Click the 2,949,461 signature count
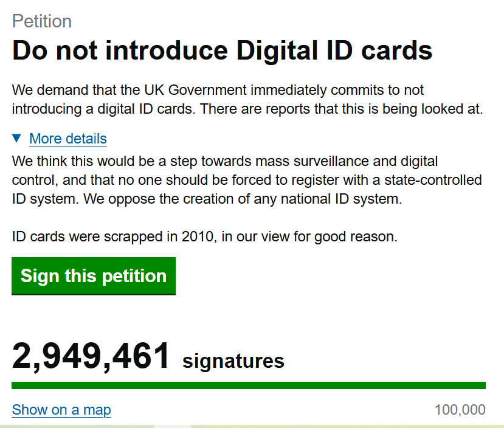This screenshot has width=504, height=428. pyautogui.click(x=91, y=356)
